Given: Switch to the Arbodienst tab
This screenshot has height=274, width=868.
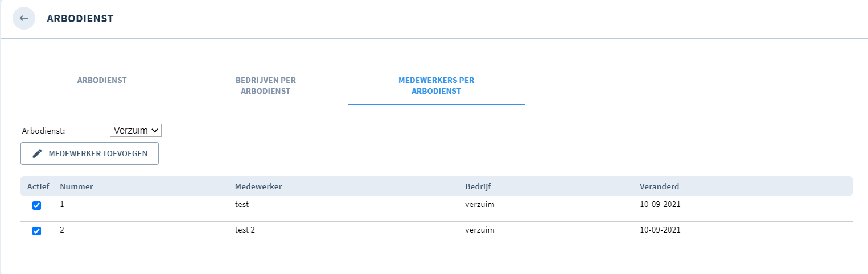Looking at the screenshot, I should pyautogui.click(x=102, y=80).
